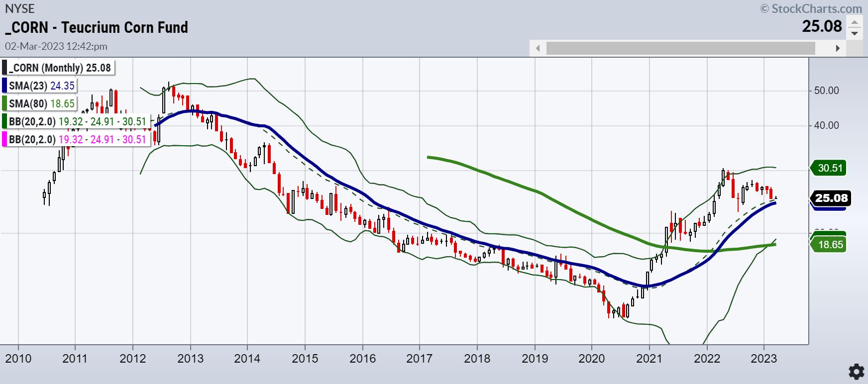
Task: Click the 2020 label on the time axis
Action: (592, 359)
